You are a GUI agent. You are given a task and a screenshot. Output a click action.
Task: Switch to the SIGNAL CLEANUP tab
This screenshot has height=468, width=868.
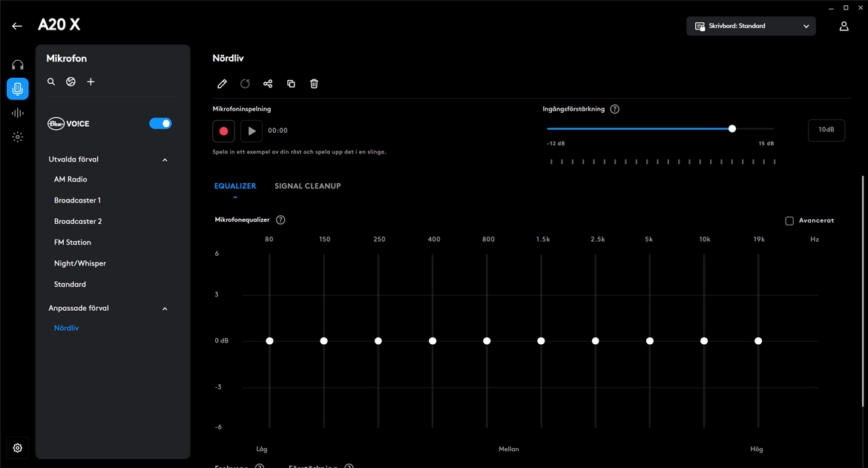(x=307, y=186)
